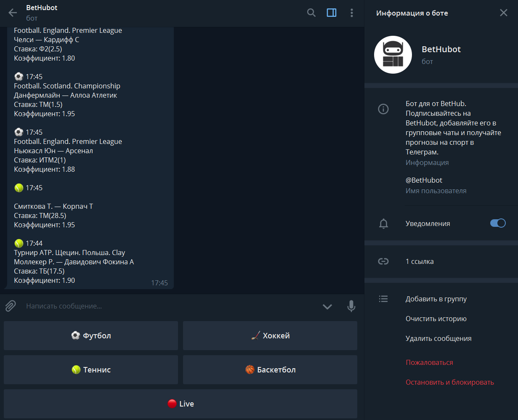Open the three-dot chat menu
The height and width of the screenshot is (420, 518).
(352, 13)
